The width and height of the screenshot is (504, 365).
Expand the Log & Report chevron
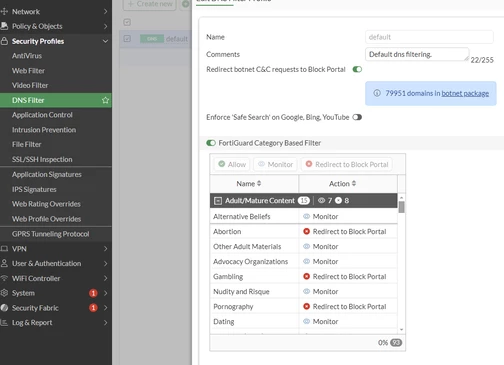click(x=105, y=322)
